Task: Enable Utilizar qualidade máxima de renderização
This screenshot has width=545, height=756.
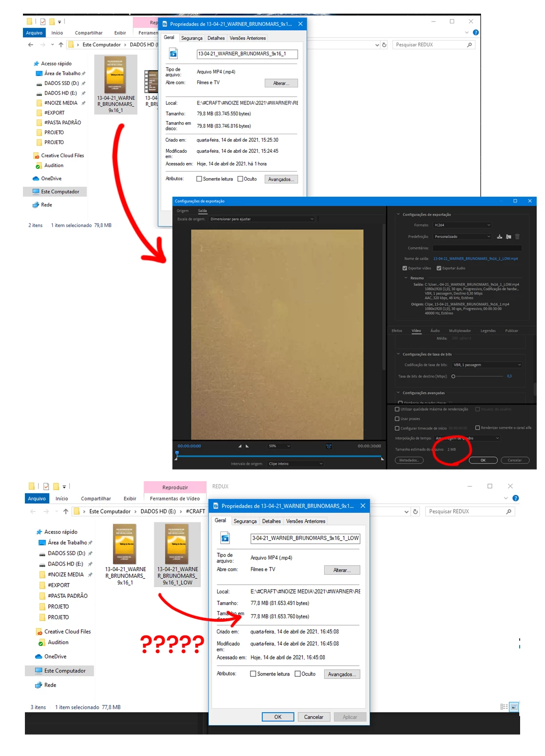Action: 397,409
